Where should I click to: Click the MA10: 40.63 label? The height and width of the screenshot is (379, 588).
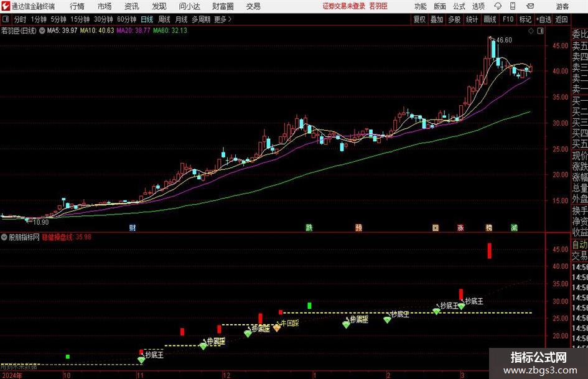coord(97,30)
